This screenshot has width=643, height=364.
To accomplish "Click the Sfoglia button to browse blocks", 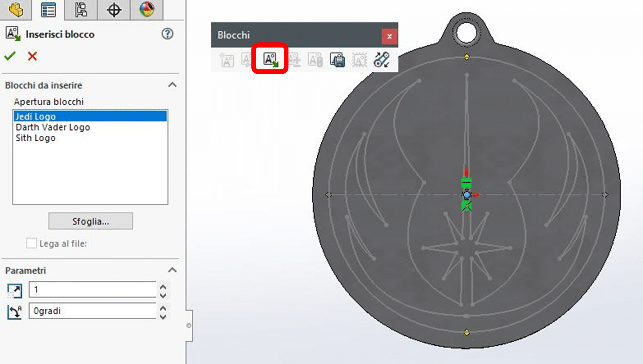I will [90, 221].
